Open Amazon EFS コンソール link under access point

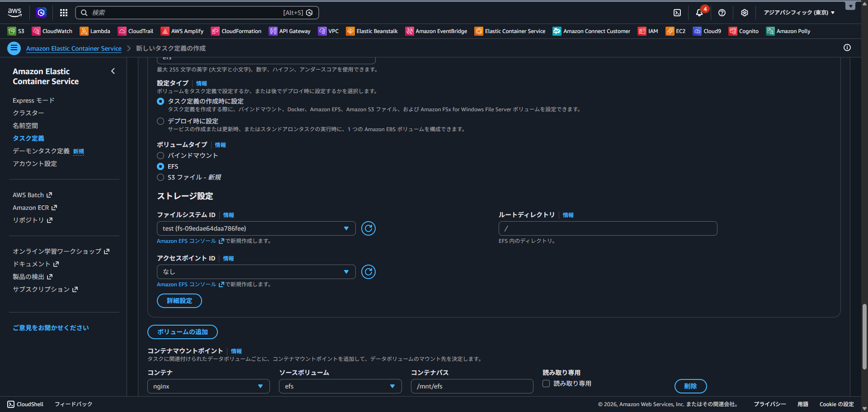(190, 284)
